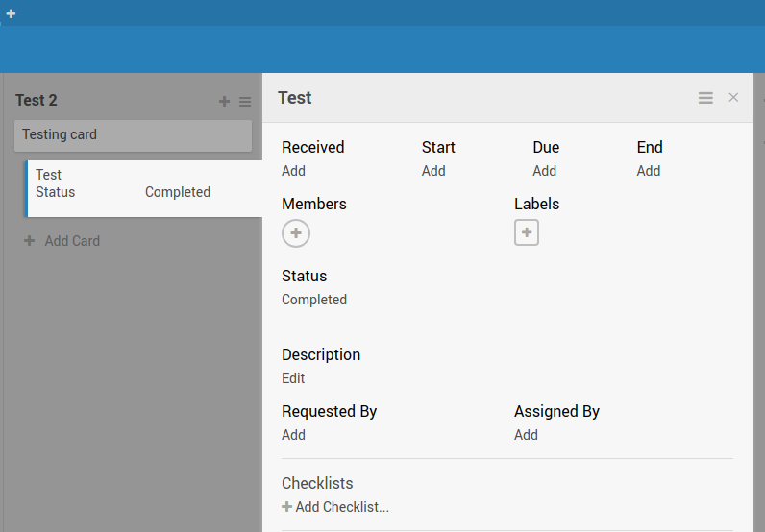Screen dimensions: 765x532
Task: Change the Completed status value in details
Action: (314, 300)
